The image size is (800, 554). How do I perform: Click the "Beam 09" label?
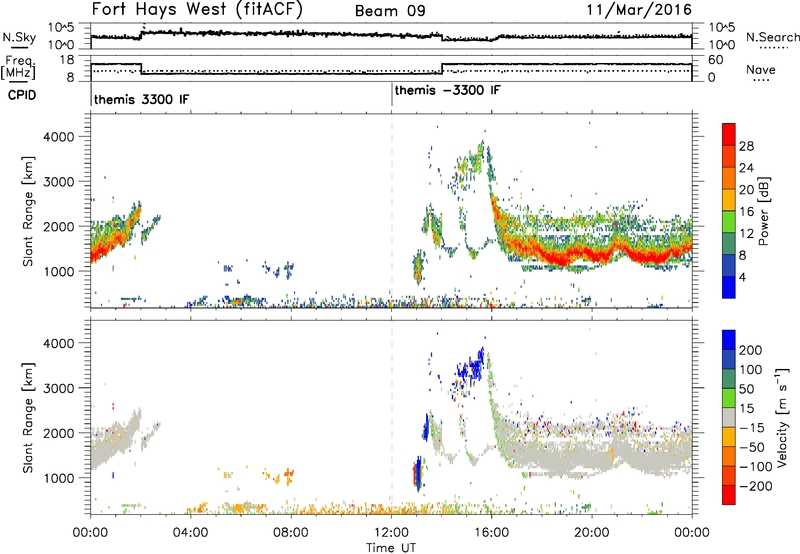click(x=390, y=11)
